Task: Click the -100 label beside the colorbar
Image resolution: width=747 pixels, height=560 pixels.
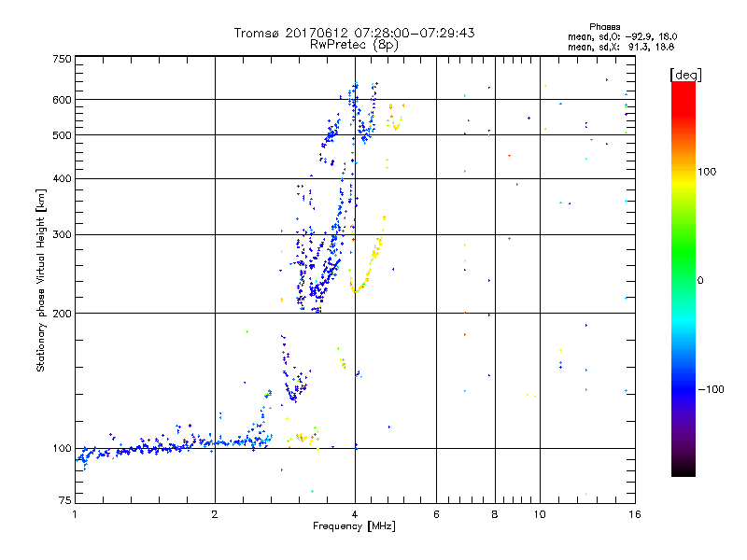Action: click(x=713, y=388)
